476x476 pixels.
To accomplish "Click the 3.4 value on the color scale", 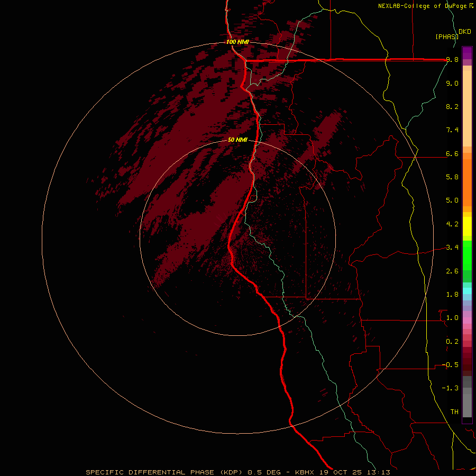I will (452, 248).
